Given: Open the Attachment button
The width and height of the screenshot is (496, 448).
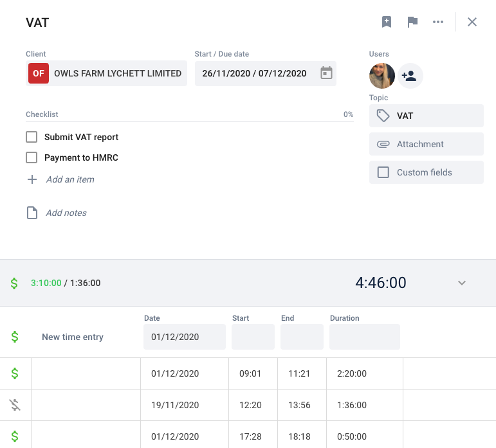Looking at the screenshot, I should pyautogui.click(x=427, y=144).
